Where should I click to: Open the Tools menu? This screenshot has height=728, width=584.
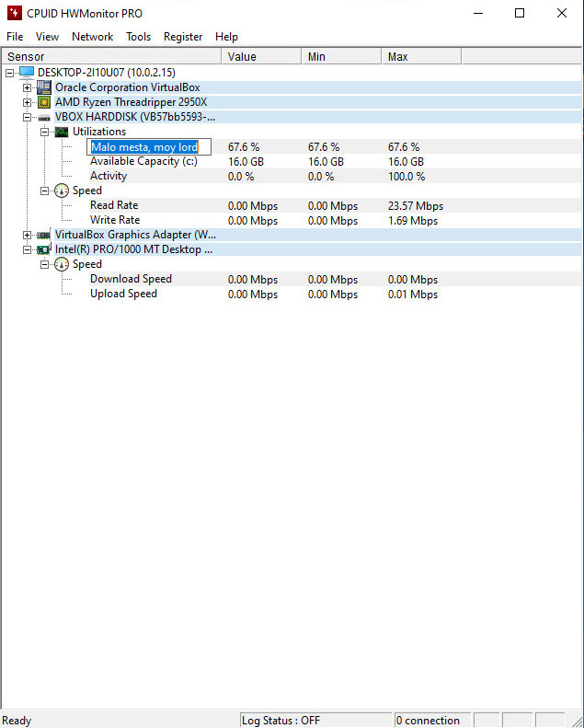[138, 37]
